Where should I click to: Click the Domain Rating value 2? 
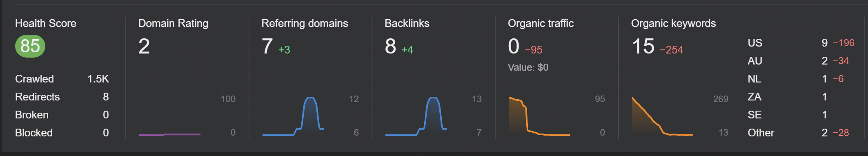click(x=144, y=46)
